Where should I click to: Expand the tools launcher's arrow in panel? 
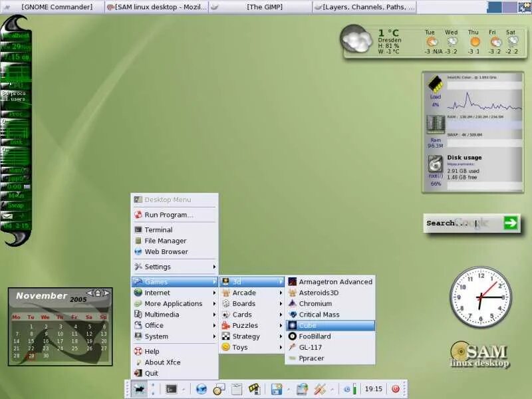pyautogui.click(x=332, y=389)
